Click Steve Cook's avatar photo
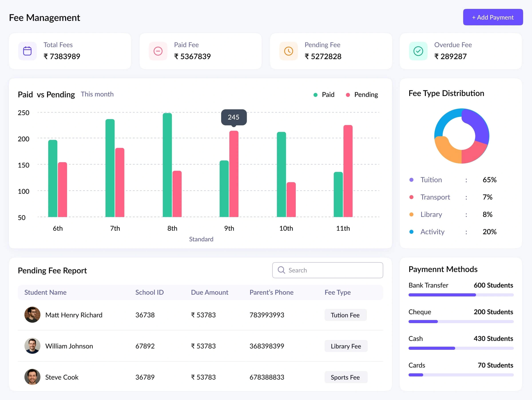This screenshot has height=400, width=532. pos(32,377)
